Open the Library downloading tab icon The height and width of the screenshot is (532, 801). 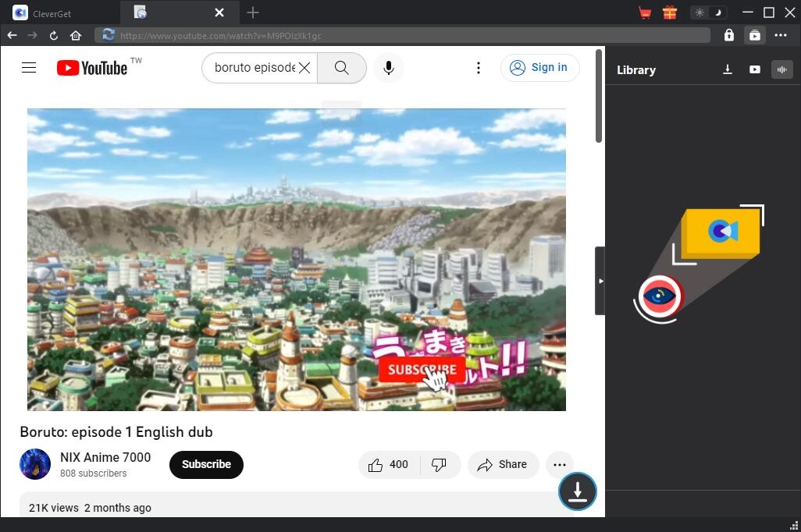pyautogui.click(x=728, y=69)
